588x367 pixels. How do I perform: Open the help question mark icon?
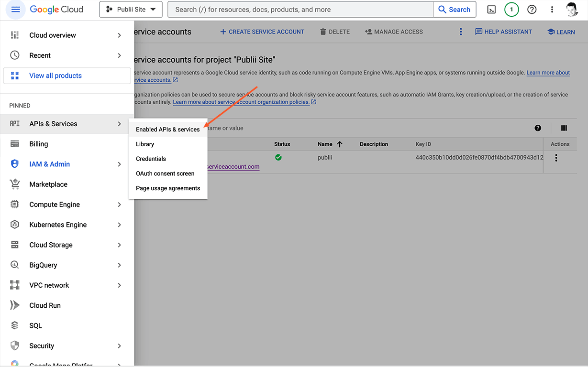(532, 10)
